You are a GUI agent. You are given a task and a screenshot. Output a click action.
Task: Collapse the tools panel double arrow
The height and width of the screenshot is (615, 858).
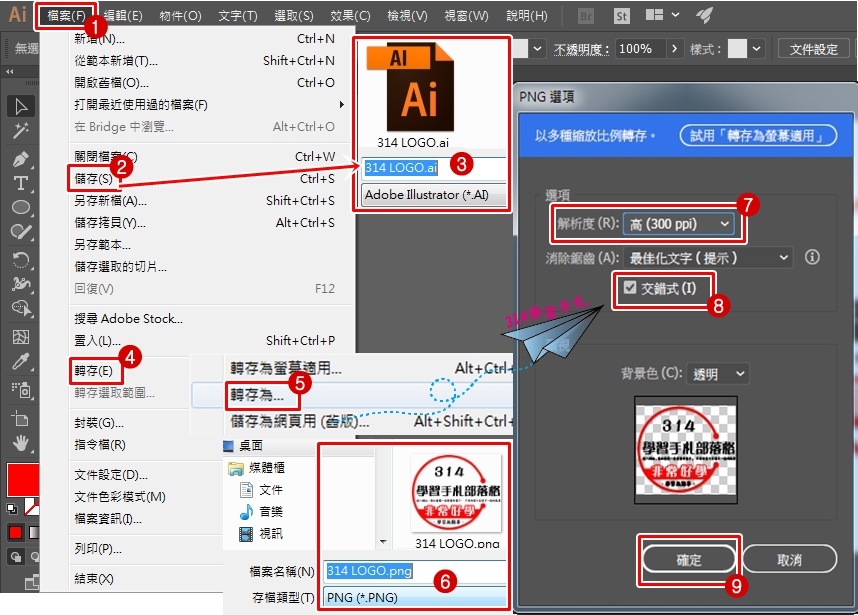tap(10, 72)
